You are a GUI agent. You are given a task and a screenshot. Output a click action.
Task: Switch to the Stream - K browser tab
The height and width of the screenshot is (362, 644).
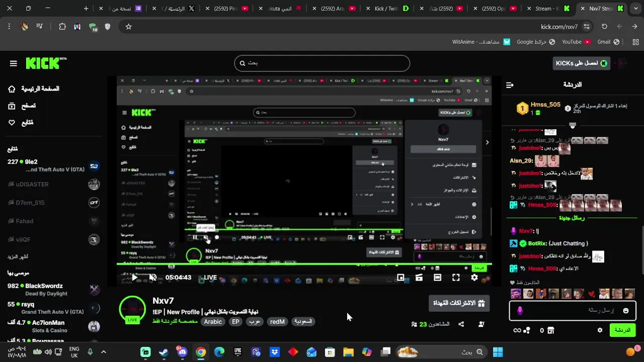[x=549, y=9]
